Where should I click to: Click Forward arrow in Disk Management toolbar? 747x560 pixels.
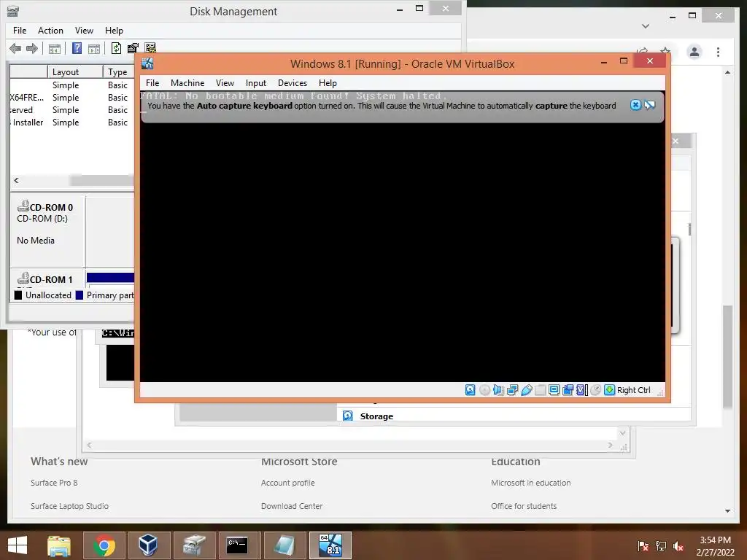(32, 48)
